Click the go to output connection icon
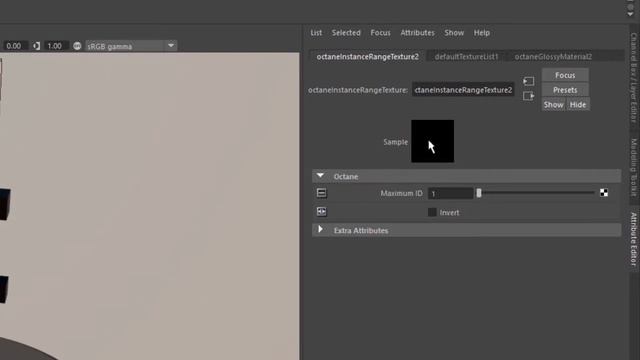This screenshot has width=640, height=360. point(528,96)
